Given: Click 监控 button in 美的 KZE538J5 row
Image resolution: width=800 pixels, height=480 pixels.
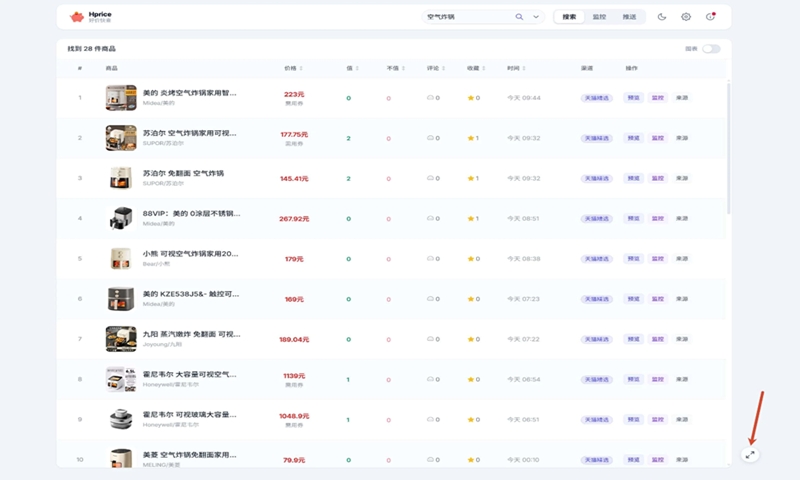Looking at the screenshot, I should [658, 299].
